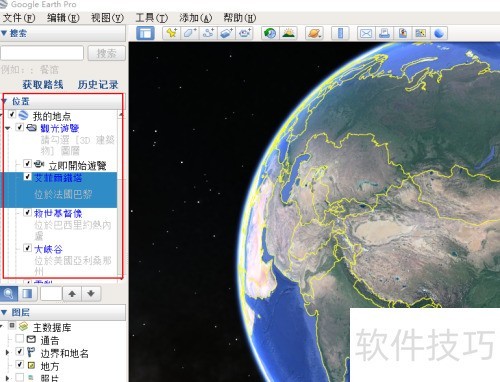Enable the 通告 layer checkbox

(x=20, y=339)
